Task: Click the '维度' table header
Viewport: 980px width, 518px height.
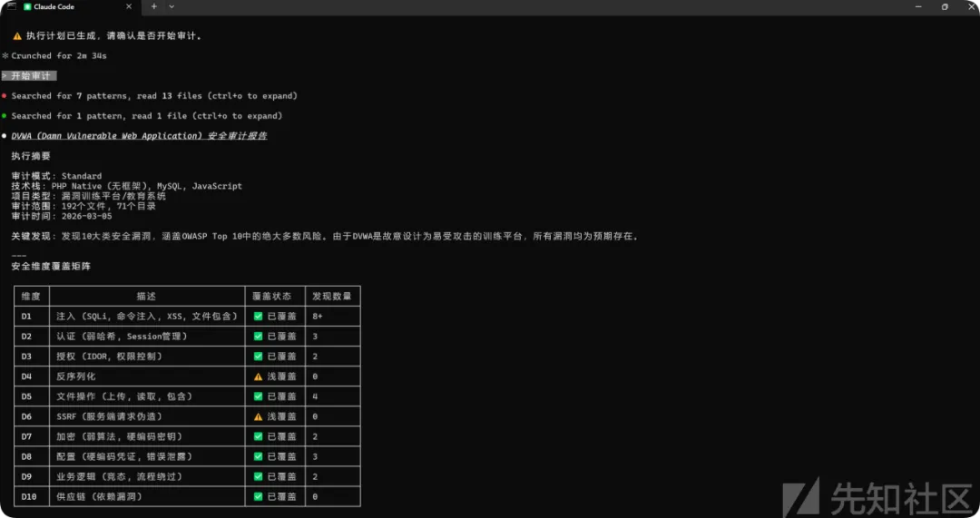Action: pyautogui.click(x=31, y=296)
